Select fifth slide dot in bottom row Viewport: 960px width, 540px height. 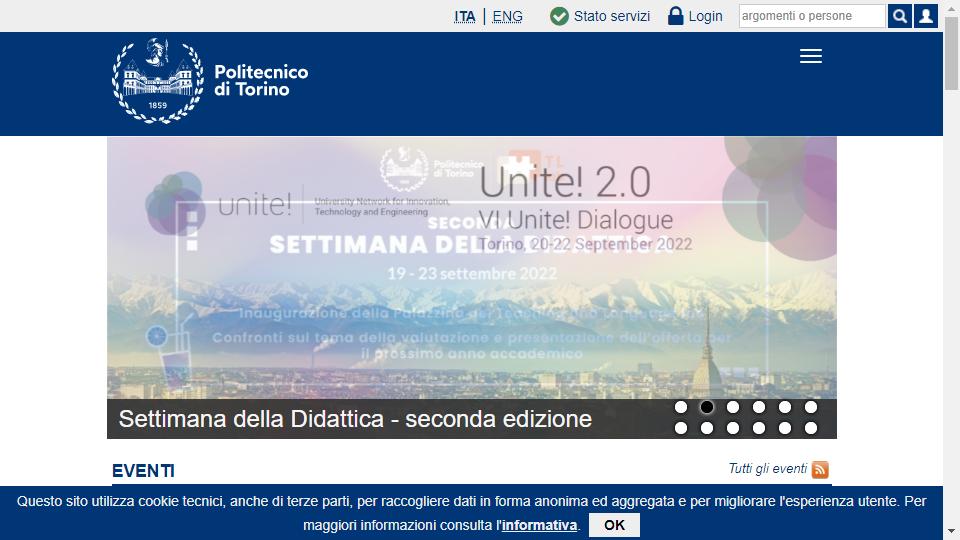click(x=785, y=428)
